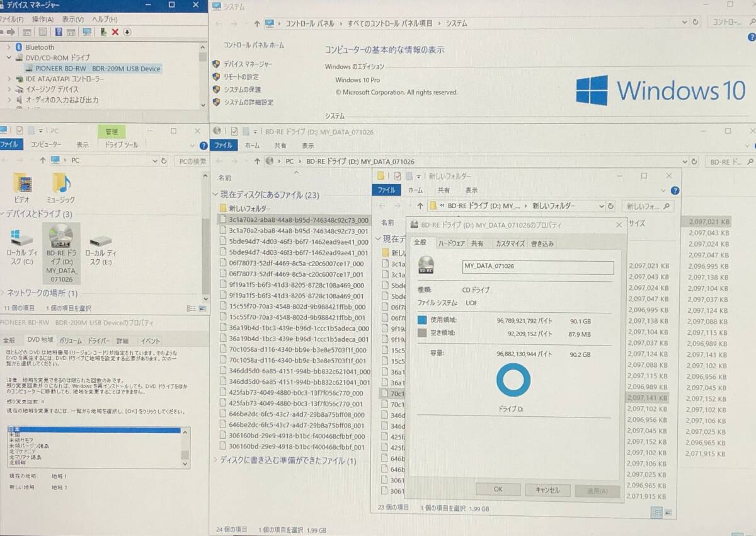Viewport: 756px width, 536px height.
Task: Select the Bluetooth icon in device tree
Action: pos(19,47)
